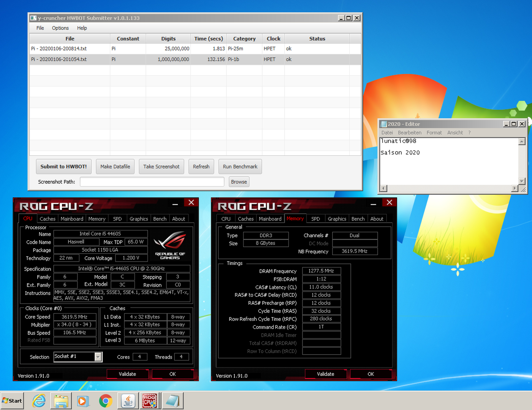Close the right CPU-Z Memory window
Viewport: 532px width, 410px height.
coord(389,203)
